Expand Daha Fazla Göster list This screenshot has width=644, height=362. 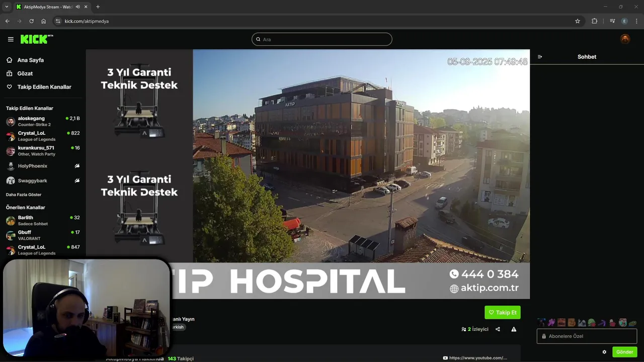(x=24, y=195)
